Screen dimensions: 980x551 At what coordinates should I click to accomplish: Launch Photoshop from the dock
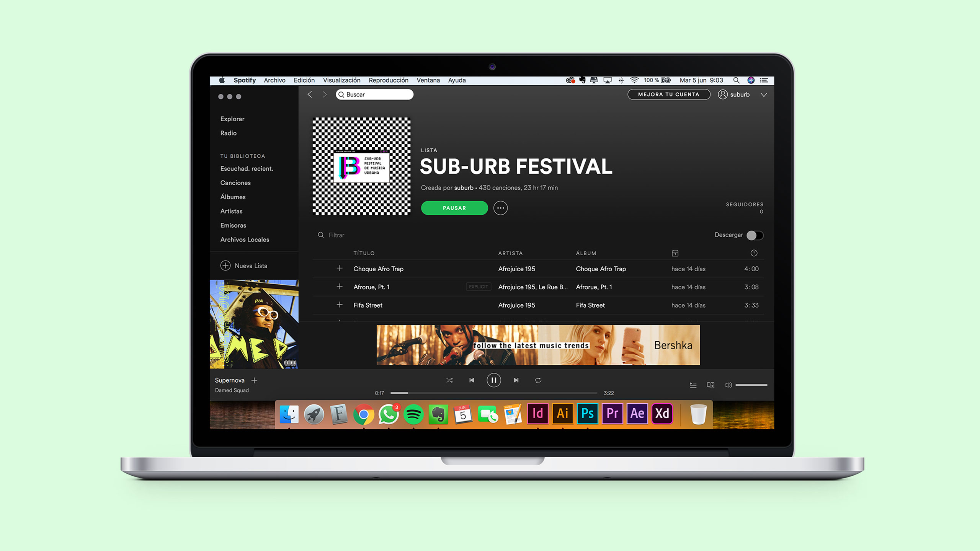(x=588, y=414)
